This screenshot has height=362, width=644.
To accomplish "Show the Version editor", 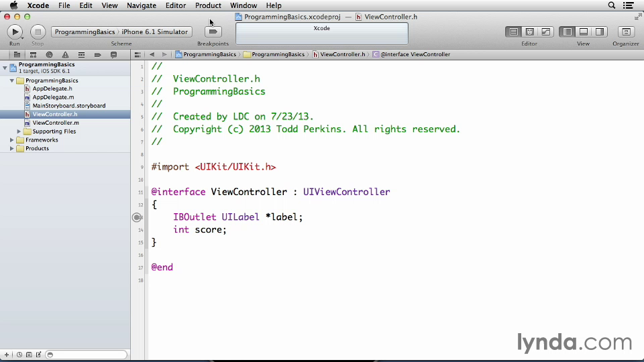I will (x=546, y=32).
